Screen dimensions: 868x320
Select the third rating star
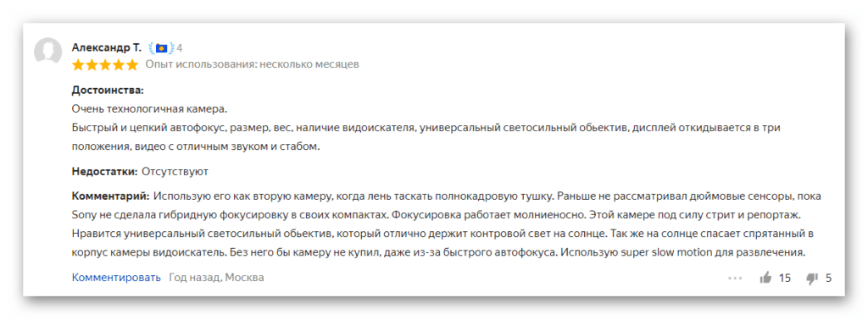pos(105,64)
